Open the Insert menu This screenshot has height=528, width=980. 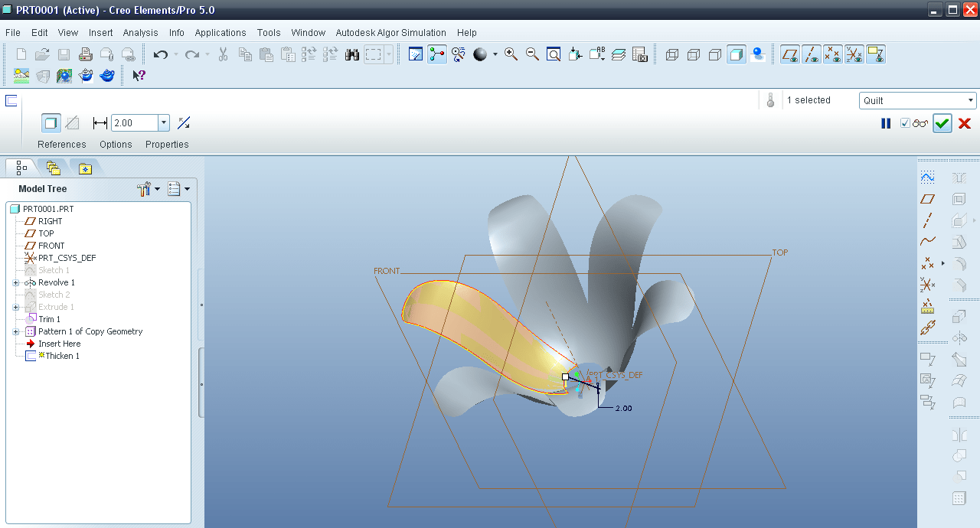coord(100,33)
